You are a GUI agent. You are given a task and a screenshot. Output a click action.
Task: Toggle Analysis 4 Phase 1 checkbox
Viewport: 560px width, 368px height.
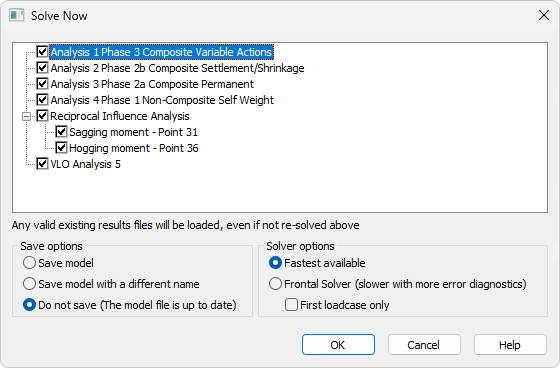click(42, 100)
